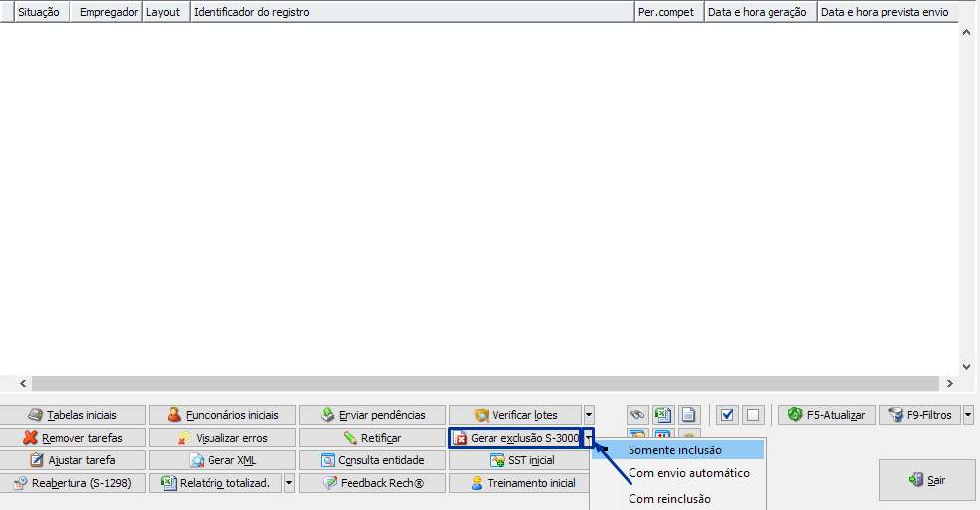Click the Retificar button
Screen dimensions: 980x510
(x=372, y=438)
